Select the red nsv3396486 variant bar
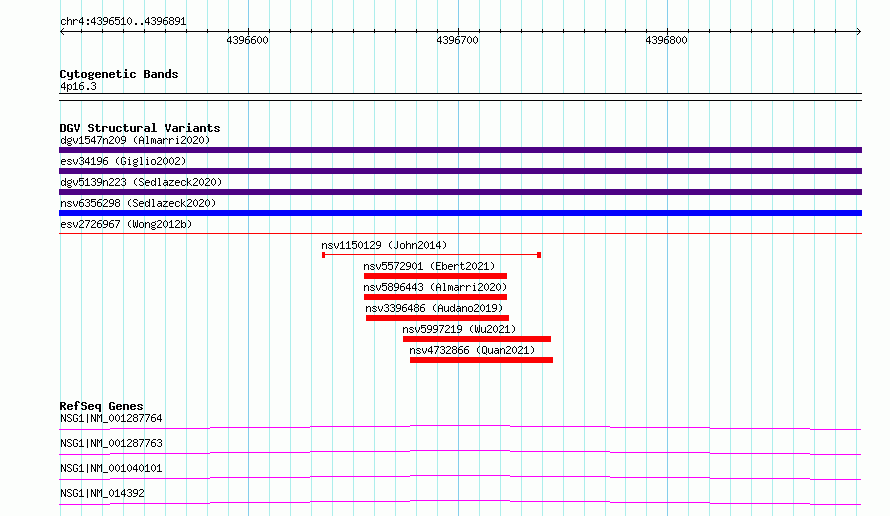Screen dimensions: 890x516 click(x=438, y=318)
